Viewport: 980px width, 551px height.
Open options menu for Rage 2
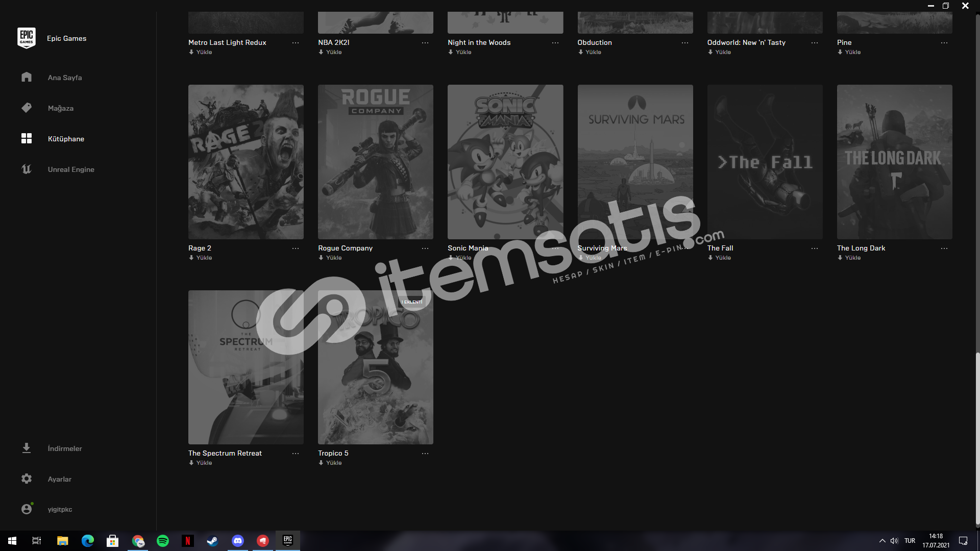pyautogui.click(x=296, y=248)
